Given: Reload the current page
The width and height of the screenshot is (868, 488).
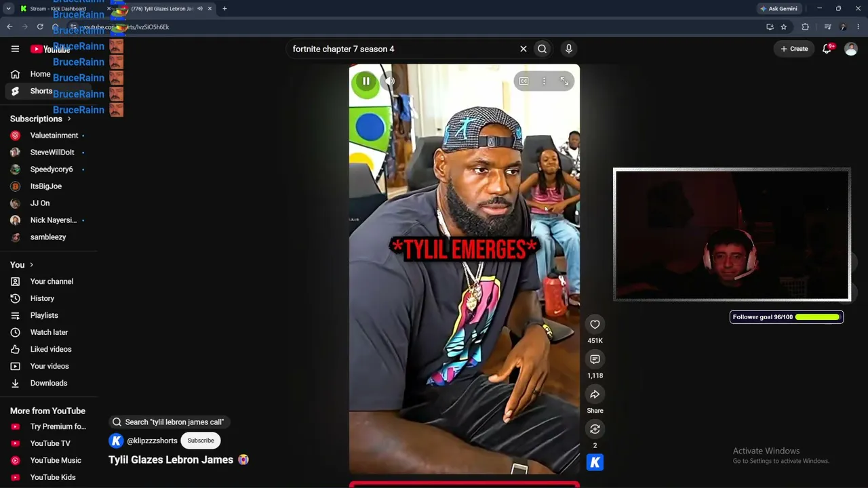Looking at the screenshot, I should tap(40, 27).
